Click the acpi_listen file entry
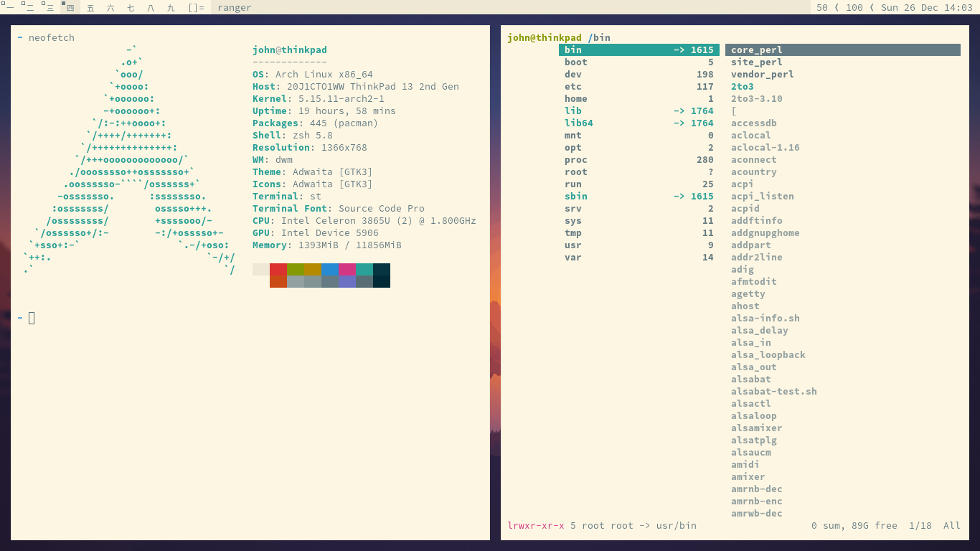Viewport: 980px width, 551px height. 763,196
